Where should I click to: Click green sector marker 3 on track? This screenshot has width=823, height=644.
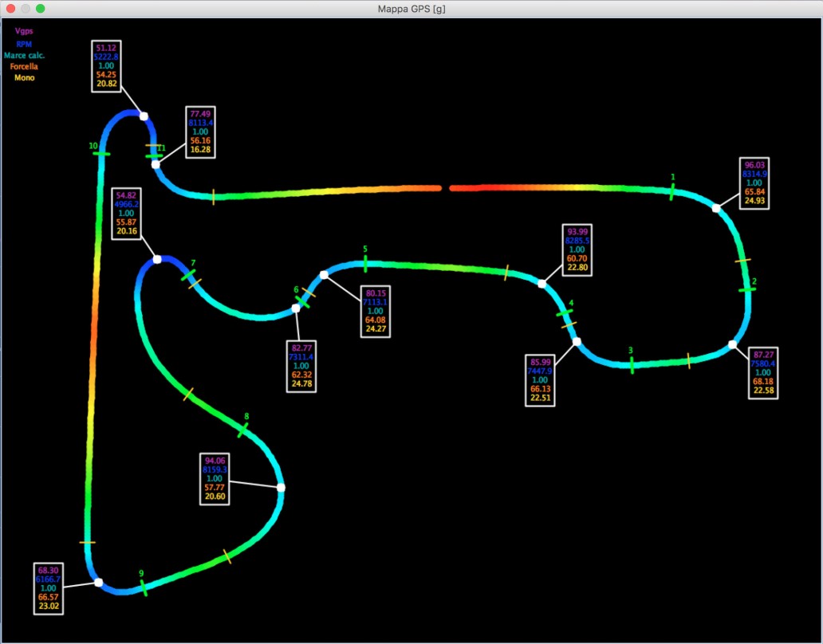[632, 365]
